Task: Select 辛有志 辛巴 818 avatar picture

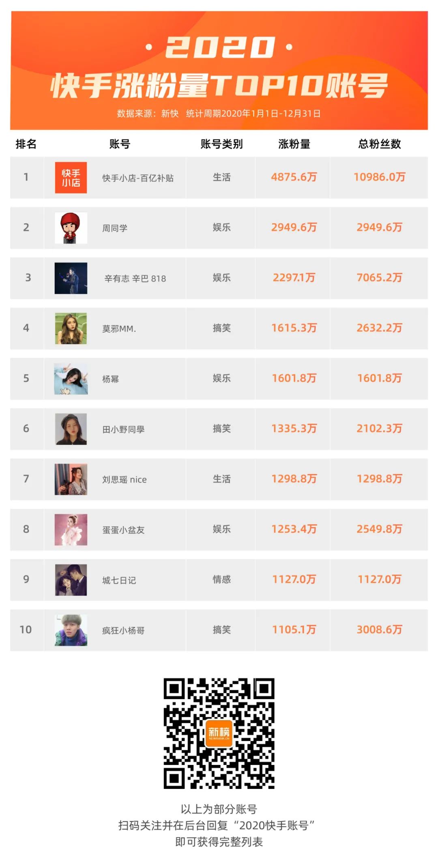Action: tap(71, 278)
